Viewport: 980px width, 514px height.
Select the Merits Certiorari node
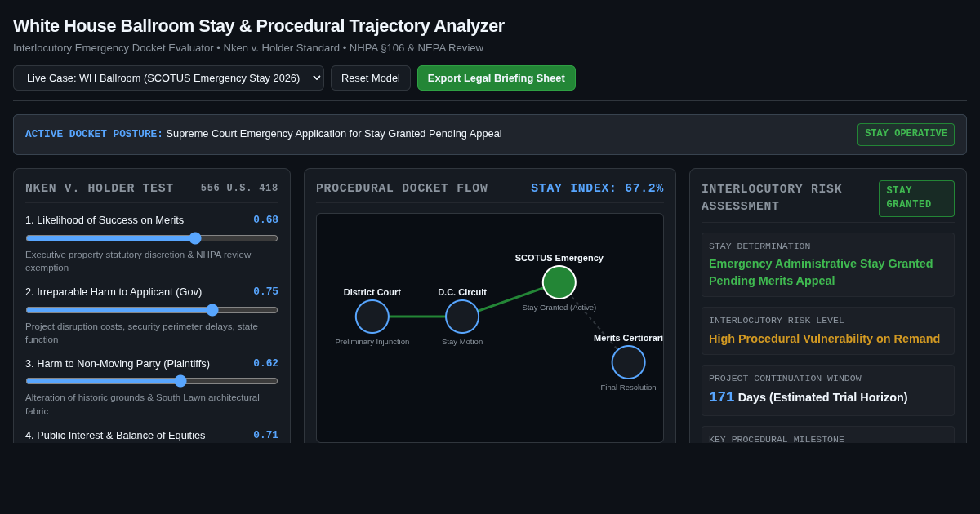coord(629,362)
